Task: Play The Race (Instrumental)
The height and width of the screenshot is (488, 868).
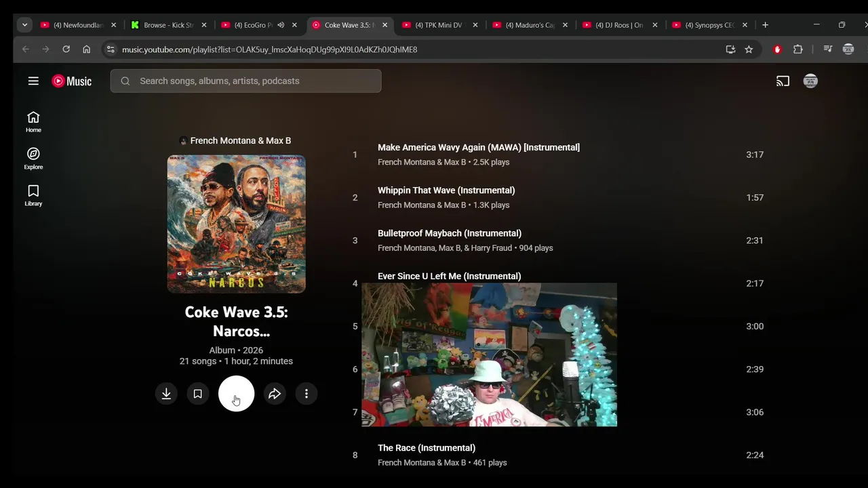Action: 427,448
